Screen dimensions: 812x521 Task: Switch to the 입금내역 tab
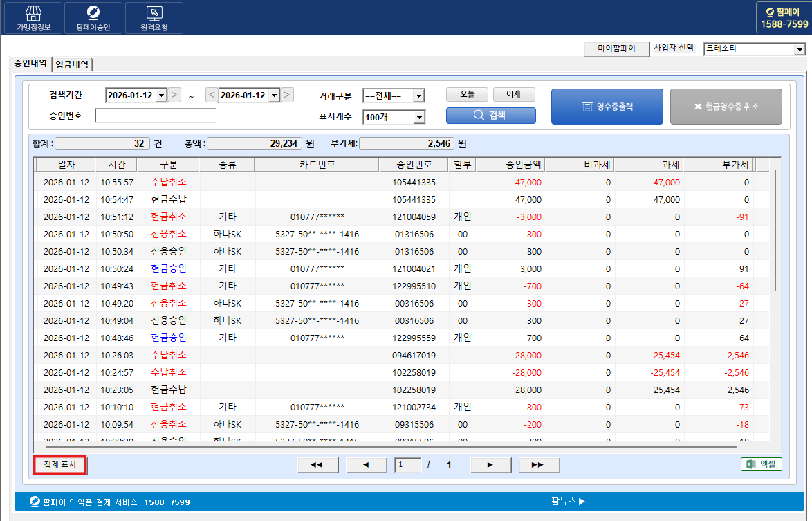[x=72, y=64]
